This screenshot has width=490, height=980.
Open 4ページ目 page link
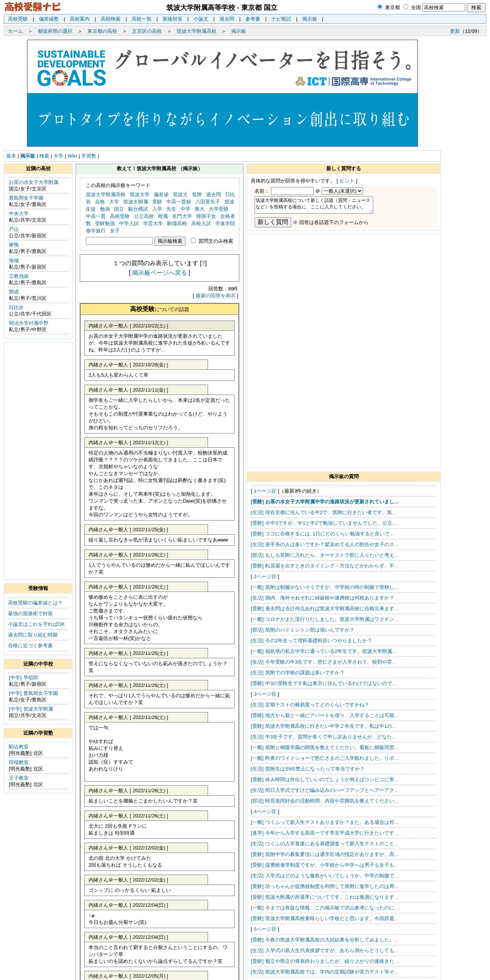coord(265,812)
